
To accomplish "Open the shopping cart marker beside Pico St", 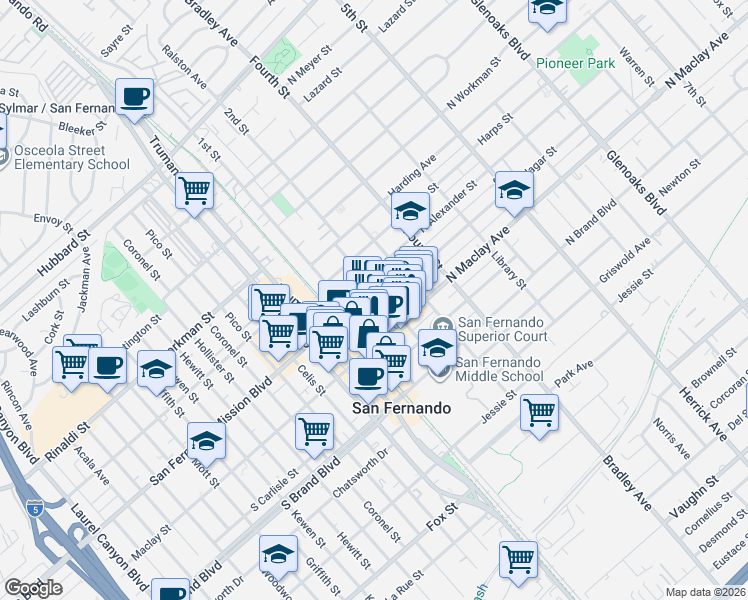I will coord(279,337).
